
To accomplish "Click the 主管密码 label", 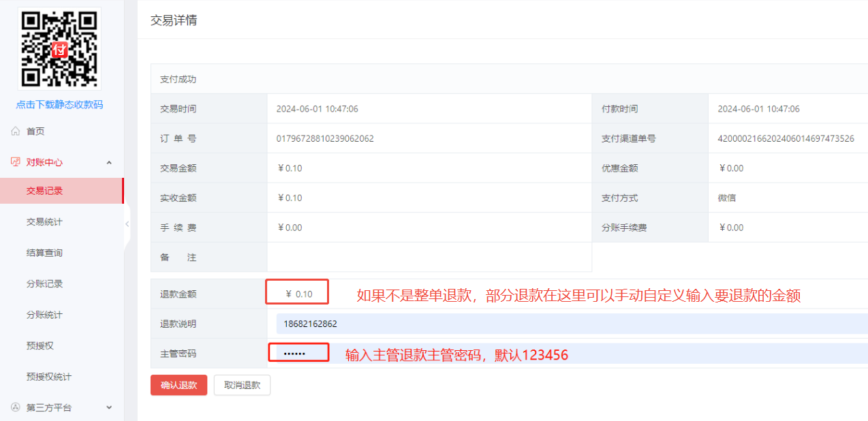I will click(178, 354).
